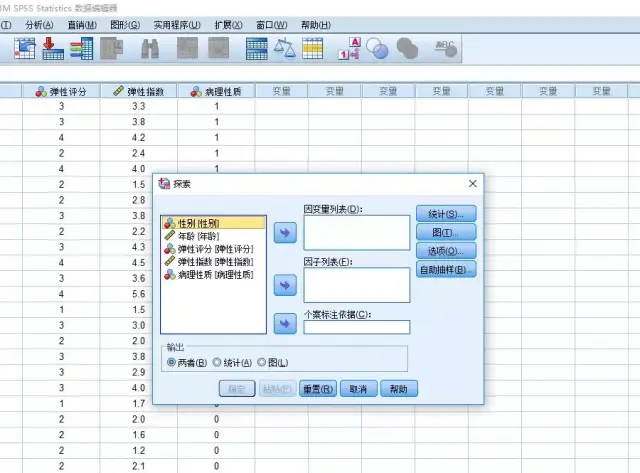Select 病理性质 [病理性质] in variable list
Screen dimensions: 640x473
(213, 275)
